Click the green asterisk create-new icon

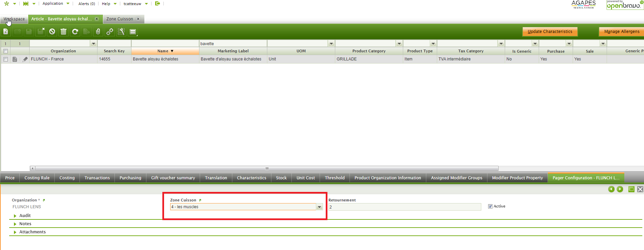pos(6,4)
